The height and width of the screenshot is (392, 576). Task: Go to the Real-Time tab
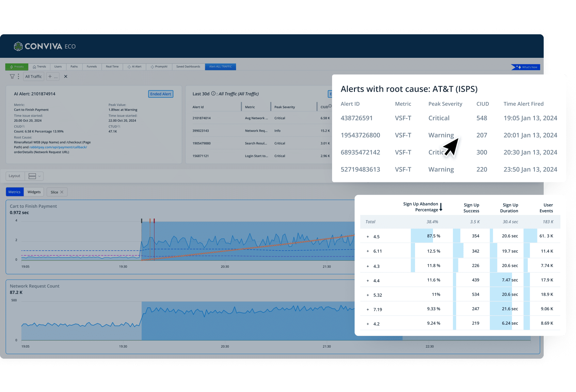112,67
